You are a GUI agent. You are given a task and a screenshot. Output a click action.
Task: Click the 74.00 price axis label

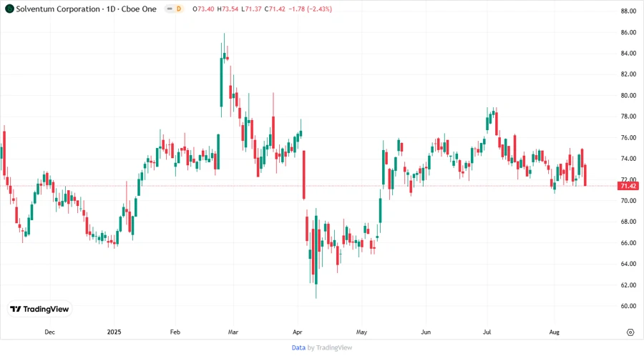tap(628, 159)
